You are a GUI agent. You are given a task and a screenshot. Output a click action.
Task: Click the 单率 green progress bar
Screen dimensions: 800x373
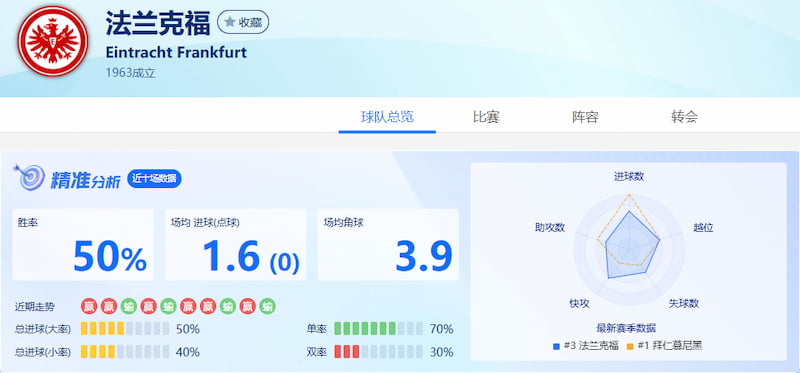coord(378,329)
